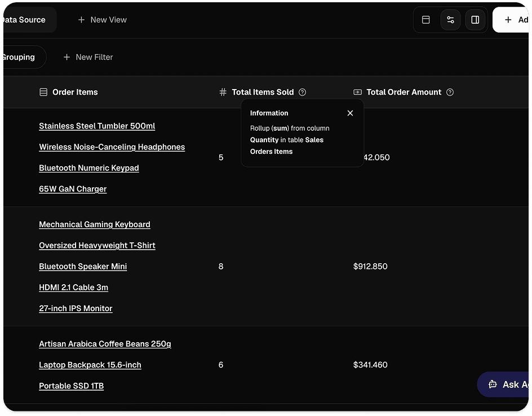This screenshot has height=416, width=532.
Task: Close the Information popup
Action: coord(350,113)
